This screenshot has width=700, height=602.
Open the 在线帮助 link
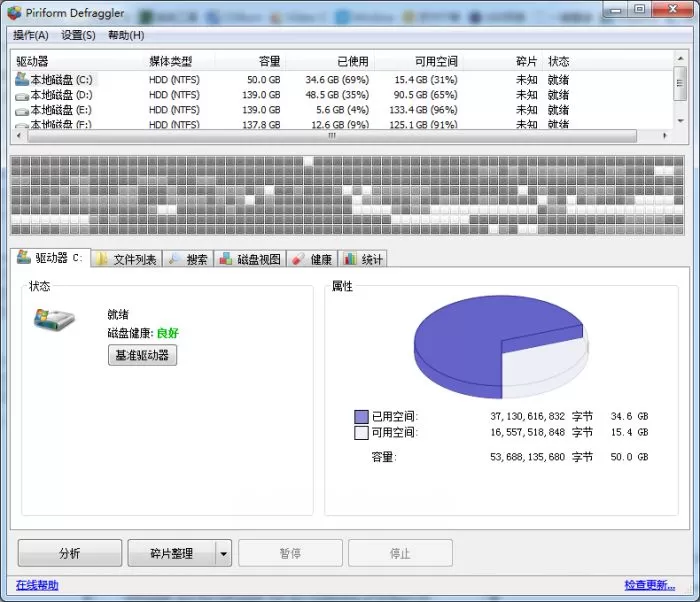[x=37, y=585]
